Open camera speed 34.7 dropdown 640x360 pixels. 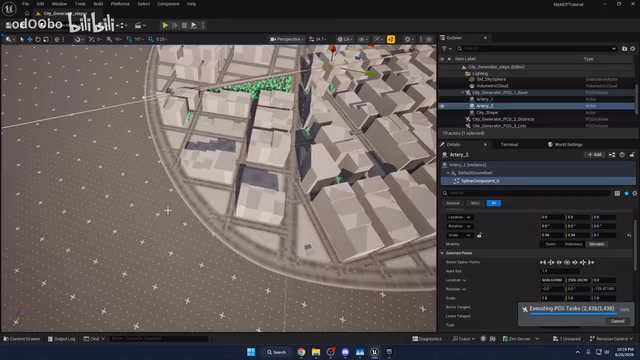click(x=318, y=40)
